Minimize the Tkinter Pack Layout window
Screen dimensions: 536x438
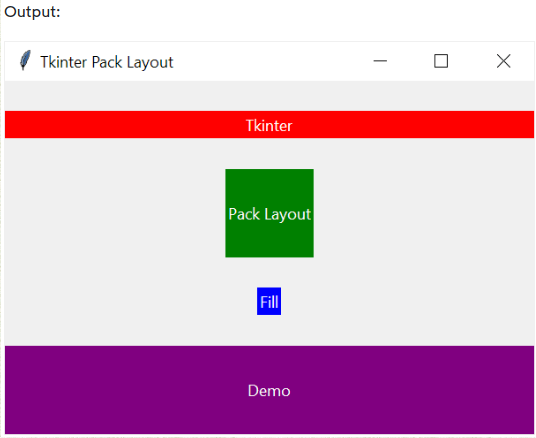[x=380, y=61]
